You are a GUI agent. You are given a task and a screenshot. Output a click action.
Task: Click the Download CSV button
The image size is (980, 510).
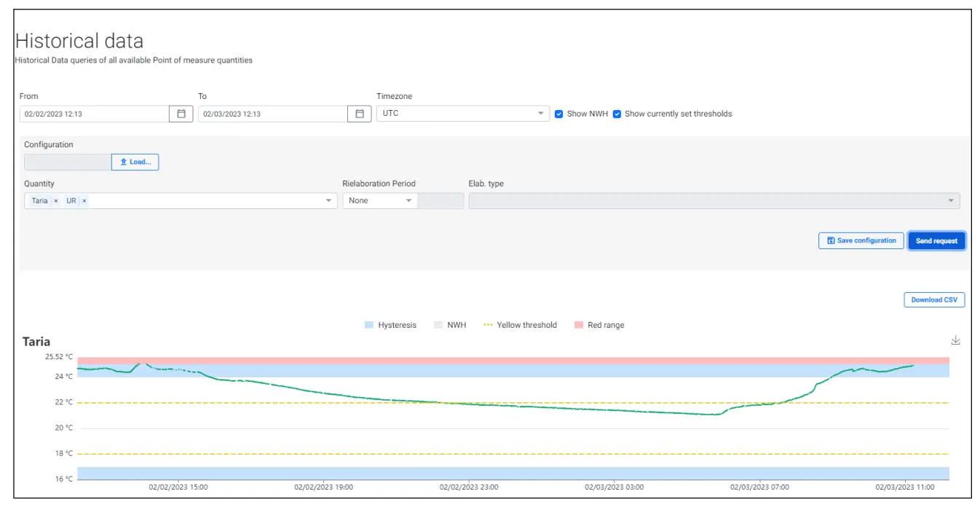[934, 299]
